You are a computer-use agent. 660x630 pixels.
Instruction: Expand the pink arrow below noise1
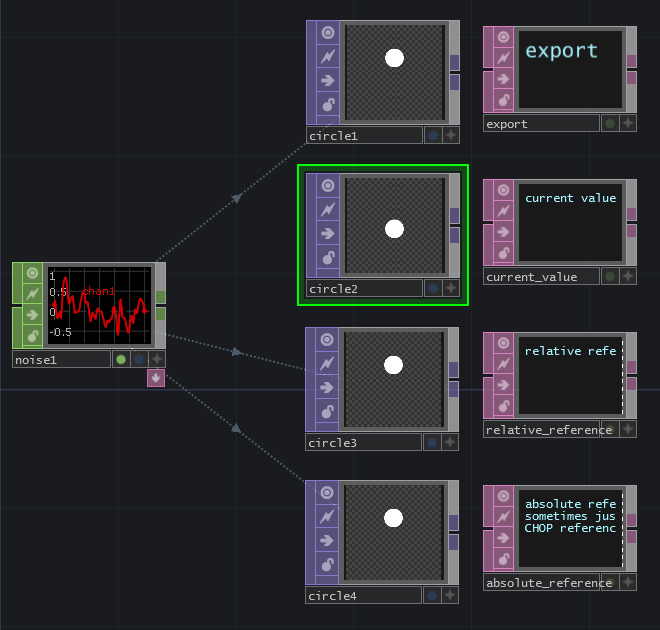pyautogui.click(x=156, y=378)
